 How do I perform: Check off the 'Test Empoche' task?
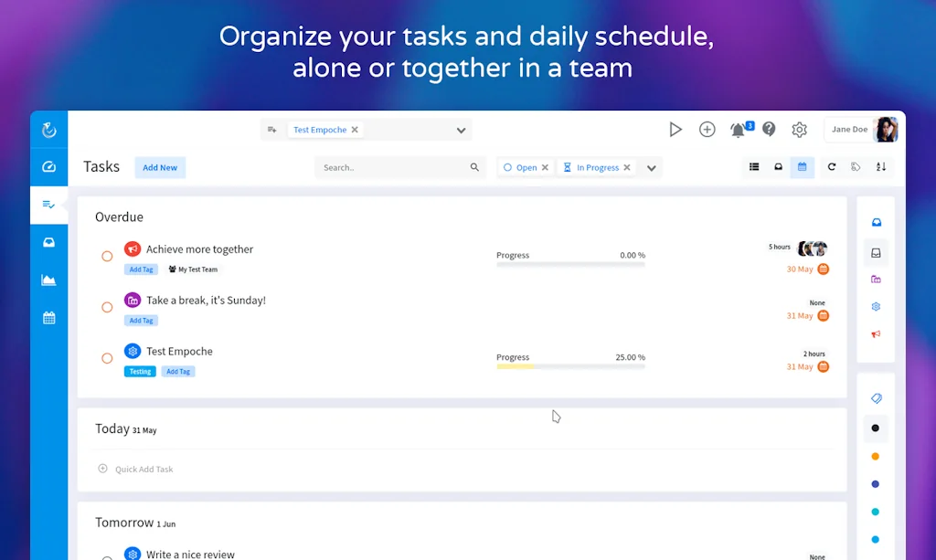tap(107, 358)
